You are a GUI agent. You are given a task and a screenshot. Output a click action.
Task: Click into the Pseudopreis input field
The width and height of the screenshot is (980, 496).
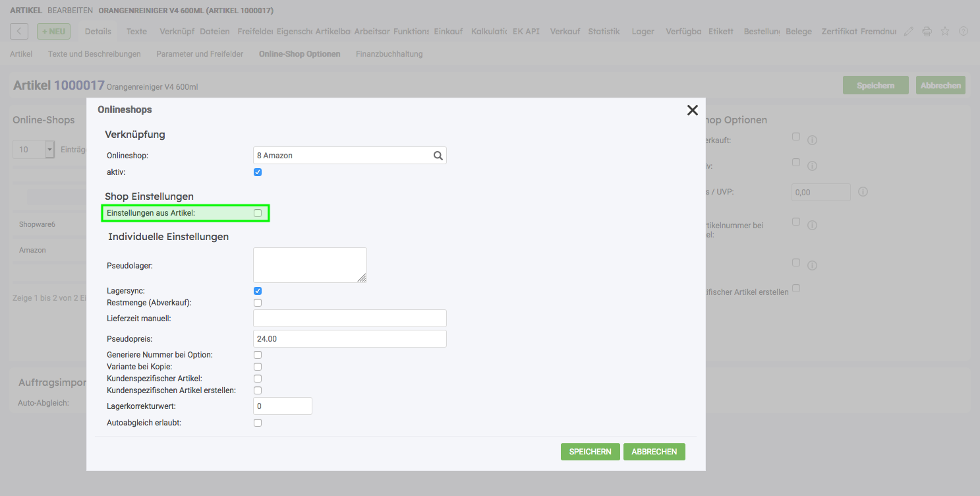[x=349, y=339]
